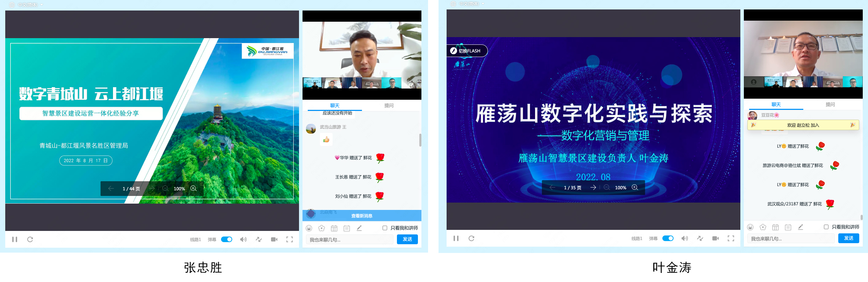Click pencil icon in 张忠胜 chat toolbar
Viewport: 868px width, 282px height.
click(x=359, y=228)
